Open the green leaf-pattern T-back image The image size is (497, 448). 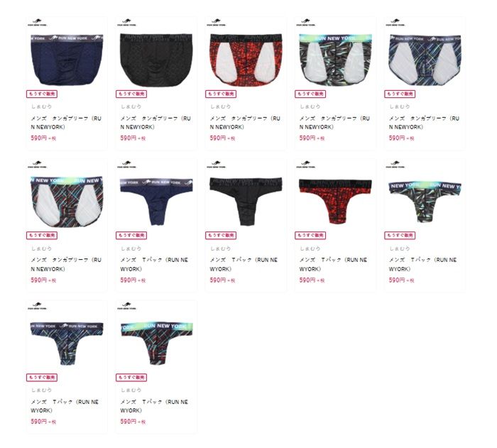point(425,202)
